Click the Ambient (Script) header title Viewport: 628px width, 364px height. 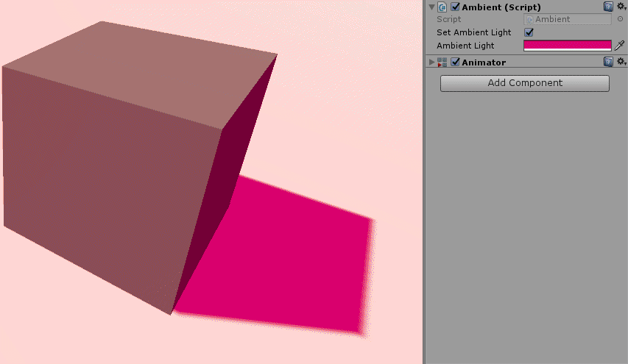[x=501, y=7]
